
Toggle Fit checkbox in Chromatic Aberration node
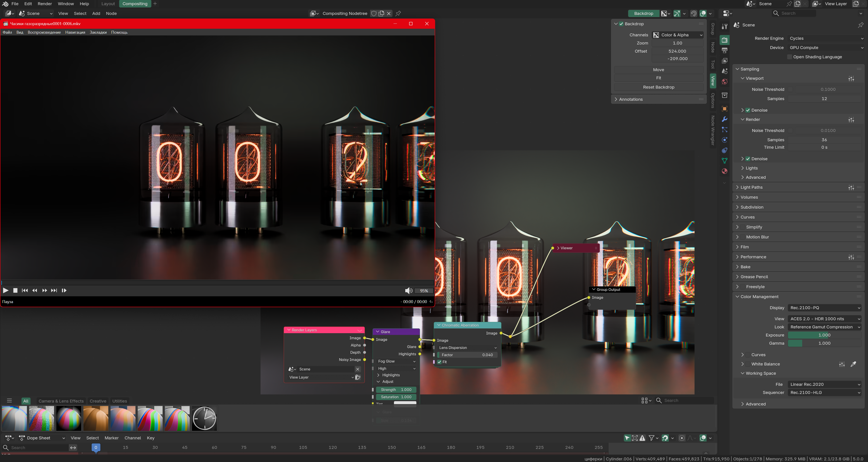click(x=439, y=362)
